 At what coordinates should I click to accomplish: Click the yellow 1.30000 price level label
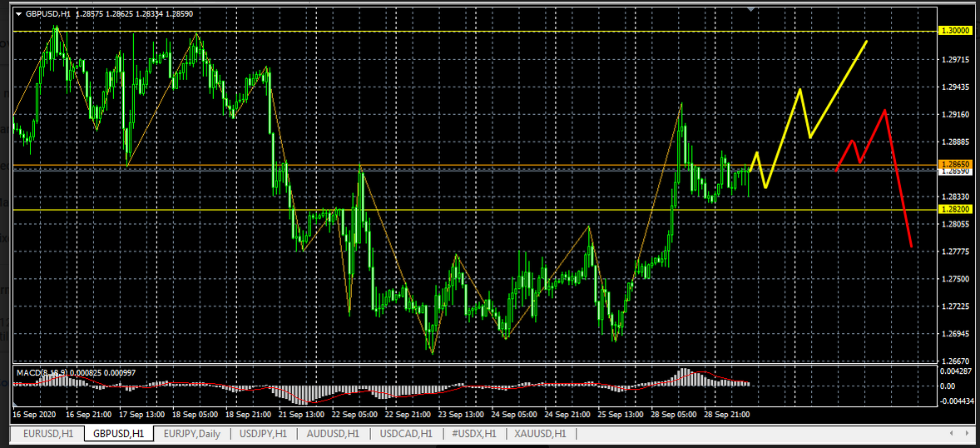(x=954, y=31)
